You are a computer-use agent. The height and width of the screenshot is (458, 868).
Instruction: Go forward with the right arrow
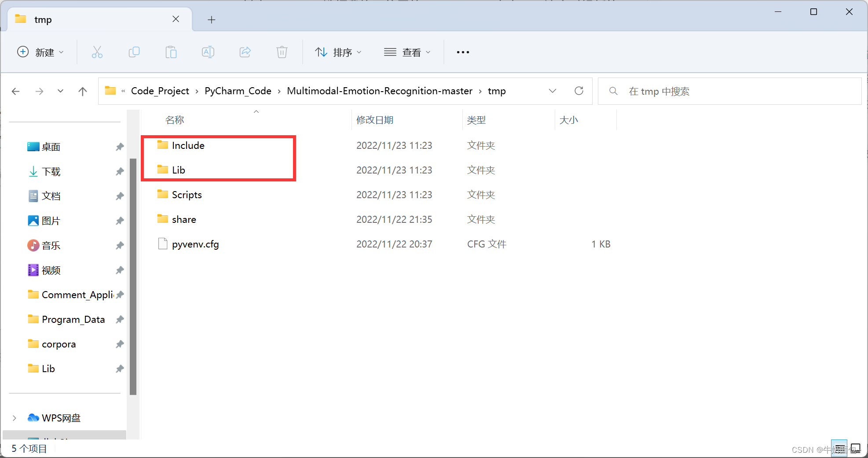[39, 91]
